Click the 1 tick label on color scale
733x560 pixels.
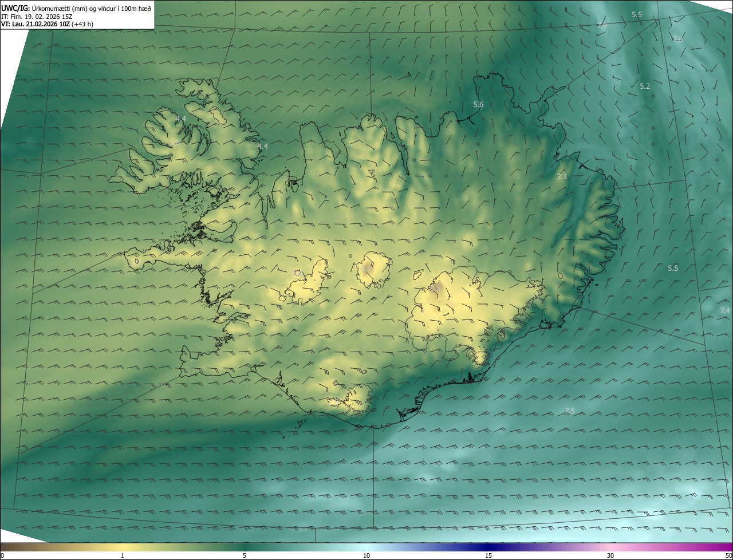(x=123, y=555)
